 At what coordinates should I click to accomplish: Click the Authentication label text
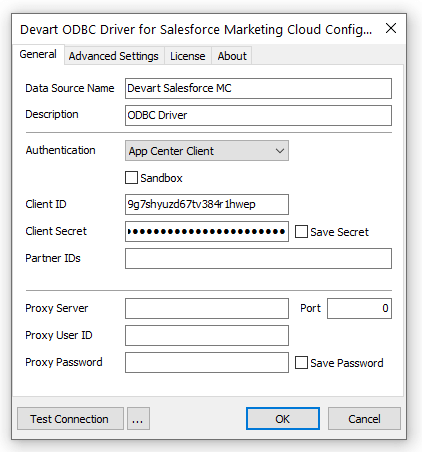(x=60, y=150)
